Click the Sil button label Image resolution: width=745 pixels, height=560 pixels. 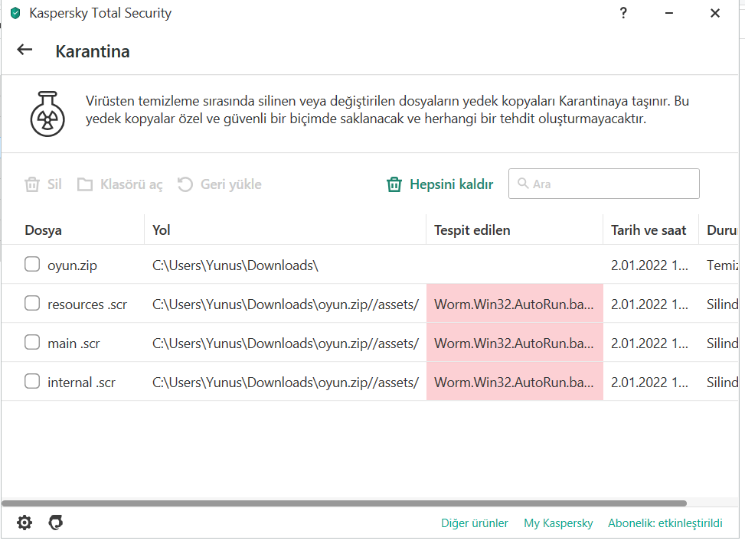54,184
